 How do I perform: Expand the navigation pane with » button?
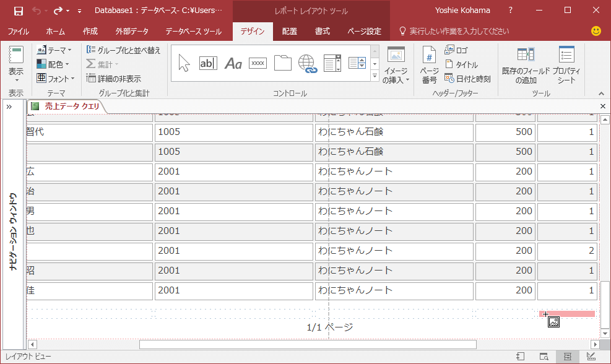[9, 106]
